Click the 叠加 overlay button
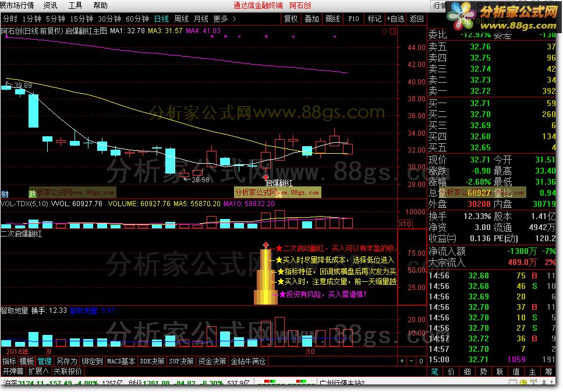 tap(311, 19)
